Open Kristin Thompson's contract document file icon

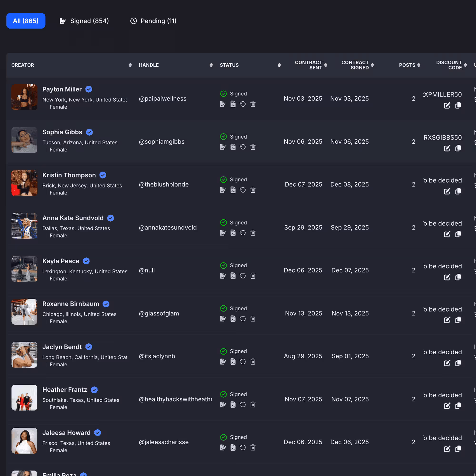[233, 190]
